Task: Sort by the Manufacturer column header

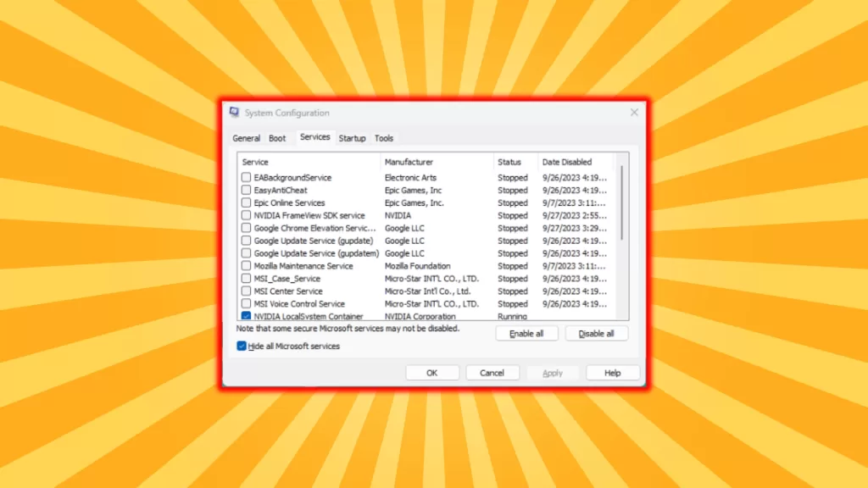Action: coord(437,162)
